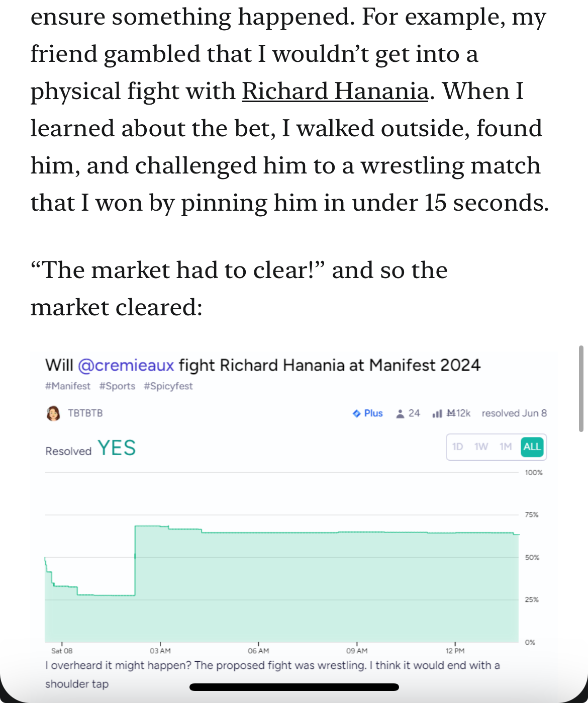Viewport: 588px width, 703px height.
Task: Click the traders person icon
Action: coord(400,413)
